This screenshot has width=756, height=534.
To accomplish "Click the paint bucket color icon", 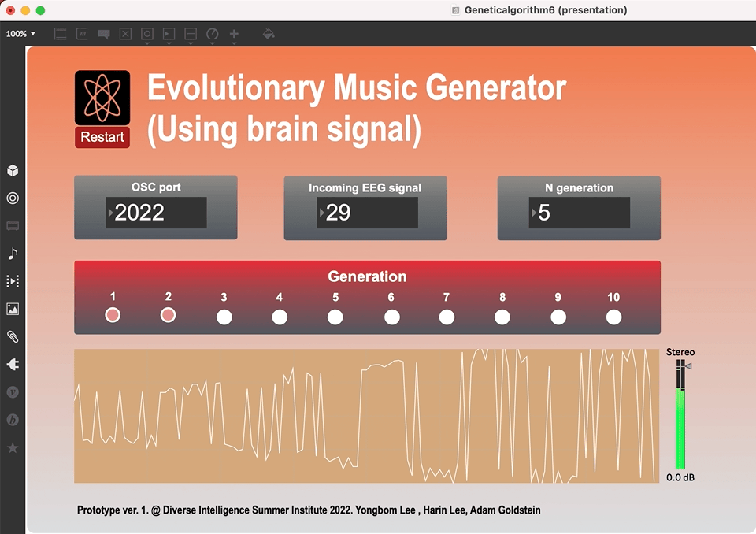I will pos(269,34).
